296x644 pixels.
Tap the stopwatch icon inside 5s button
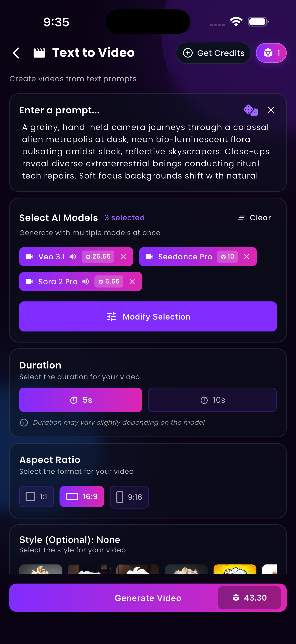coord(73,399)
